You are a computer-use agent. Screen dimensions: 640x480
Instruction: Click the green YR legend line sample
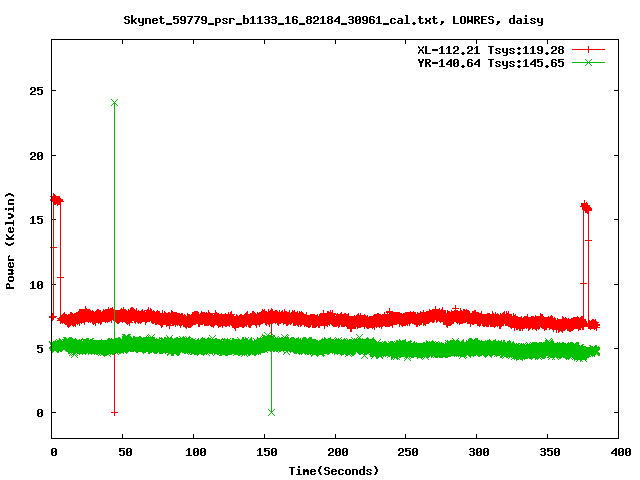[588, 62]
